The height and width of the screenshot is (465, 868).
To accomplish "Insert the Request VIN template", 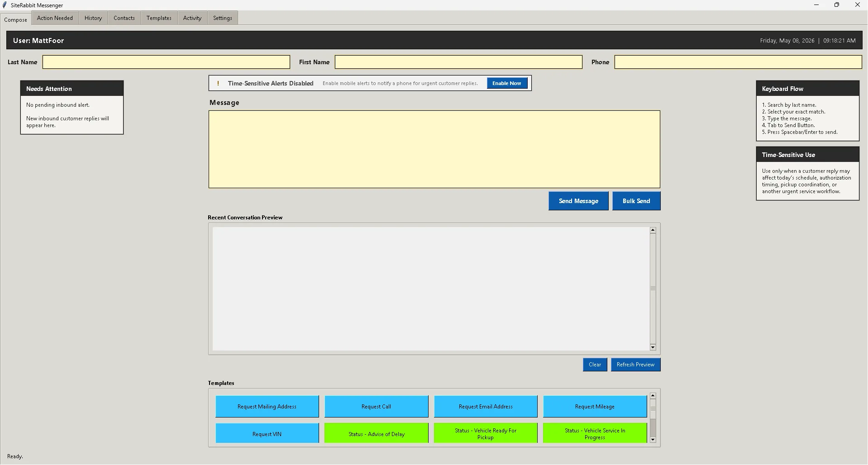I will pyautogui.click(x=267, y=434).
